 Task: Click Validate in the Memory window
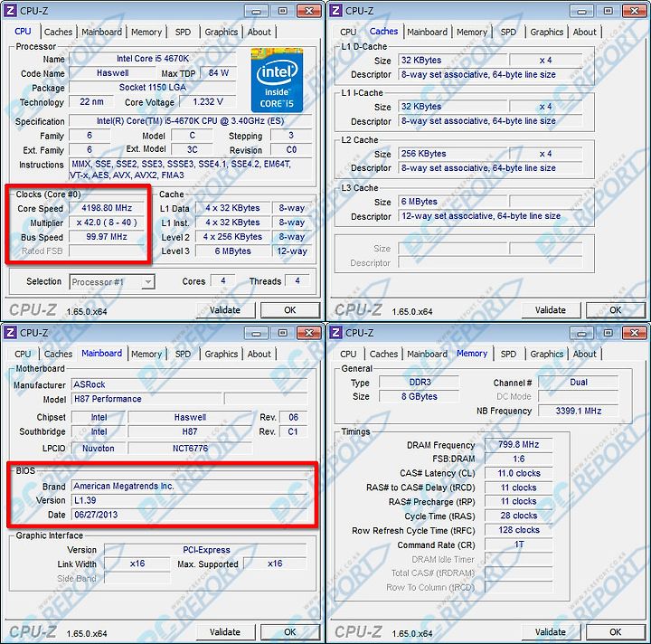click(551, 632)
